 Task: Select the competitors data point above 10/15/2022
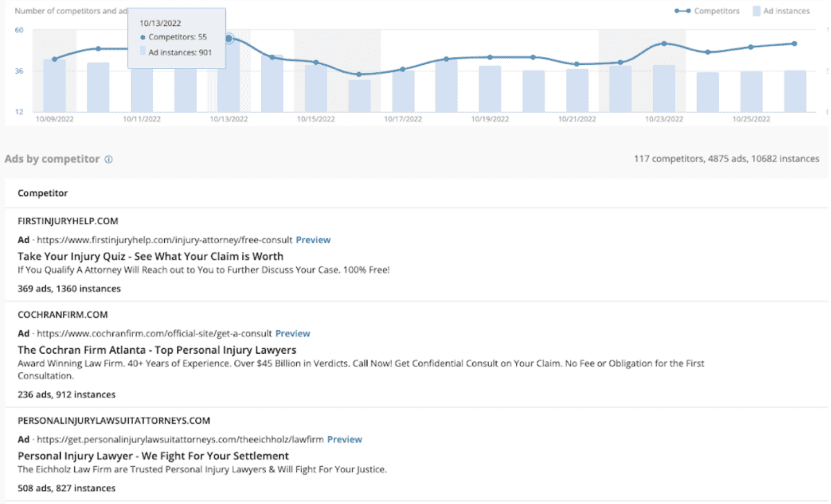tap(316, 62)
